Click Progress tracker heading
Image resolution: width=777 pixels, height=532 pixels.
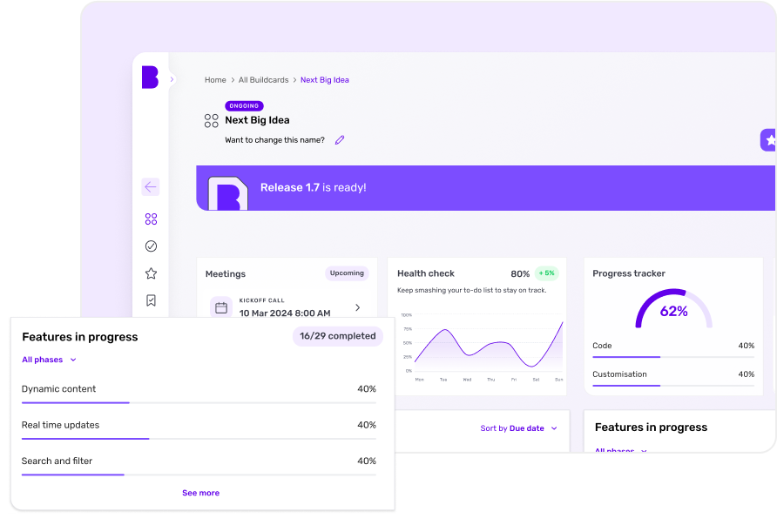(629, 273)
